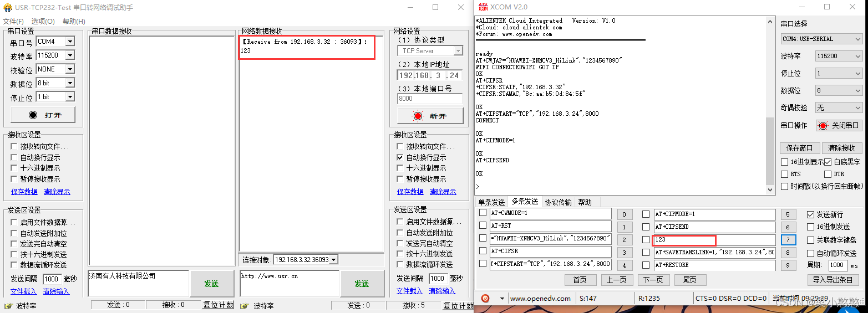Click green 发送 button in network send area
Image resolution: width=868 pixels, height=313 pixels.
point(362,284)
